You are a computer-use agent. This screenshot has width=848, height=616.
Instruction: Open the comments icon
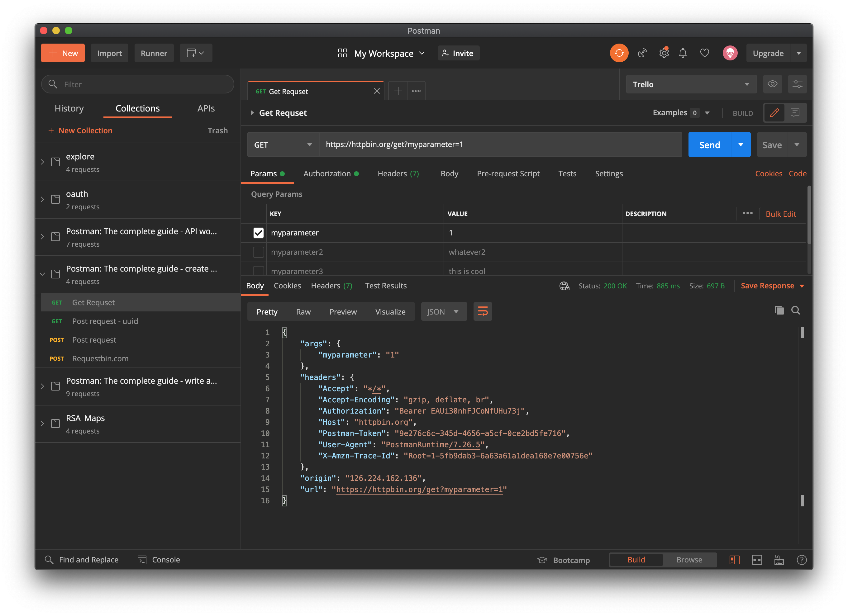click(x=795, y=112)
